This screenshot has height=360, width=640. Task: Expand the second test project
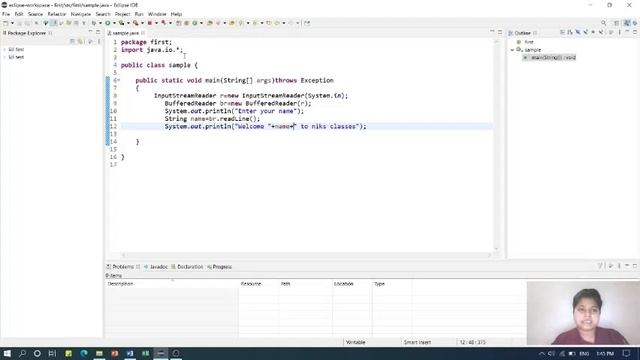point(4,57)
